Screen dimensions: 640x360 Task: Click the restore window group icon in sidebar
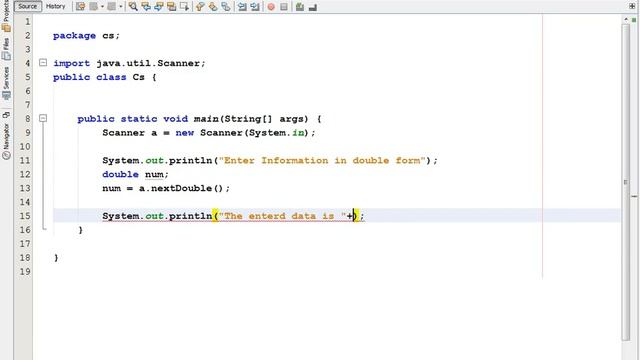click(6, 115)
